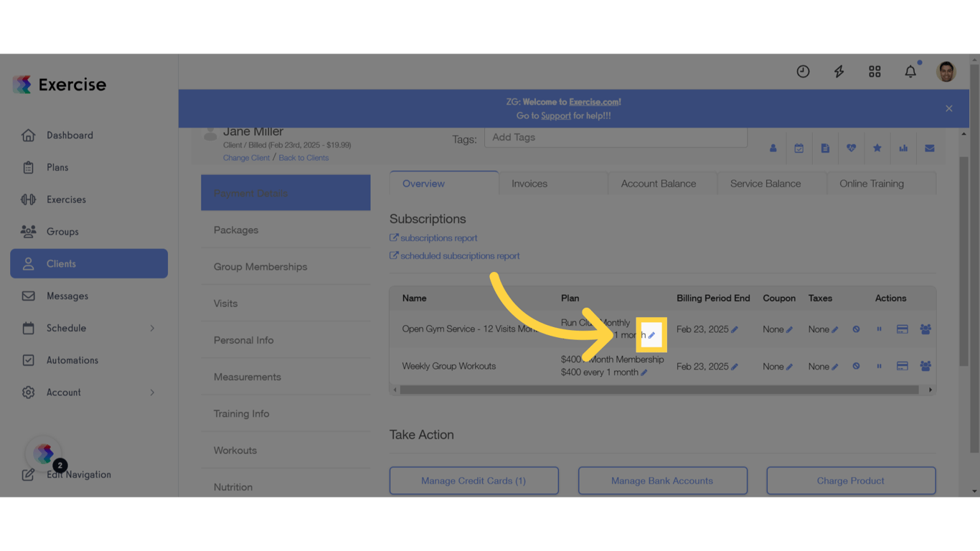980x551 pixels.
Task: Edit plan for Weekly Group Workouts subscription
Action: tap(644, 372)
